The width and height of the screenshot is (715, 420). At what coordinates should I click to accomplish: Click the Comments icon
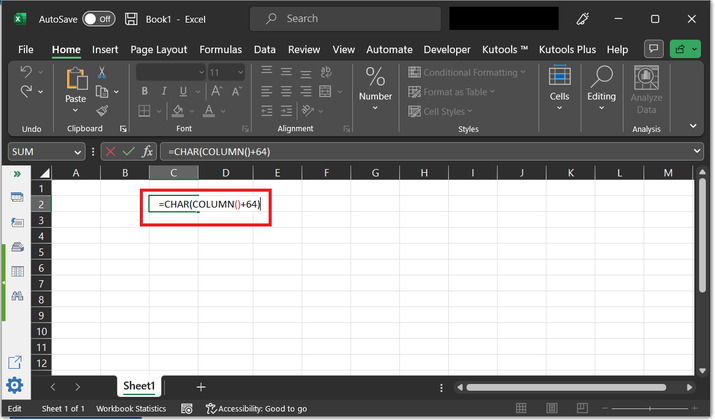click(x=653, y=49)
